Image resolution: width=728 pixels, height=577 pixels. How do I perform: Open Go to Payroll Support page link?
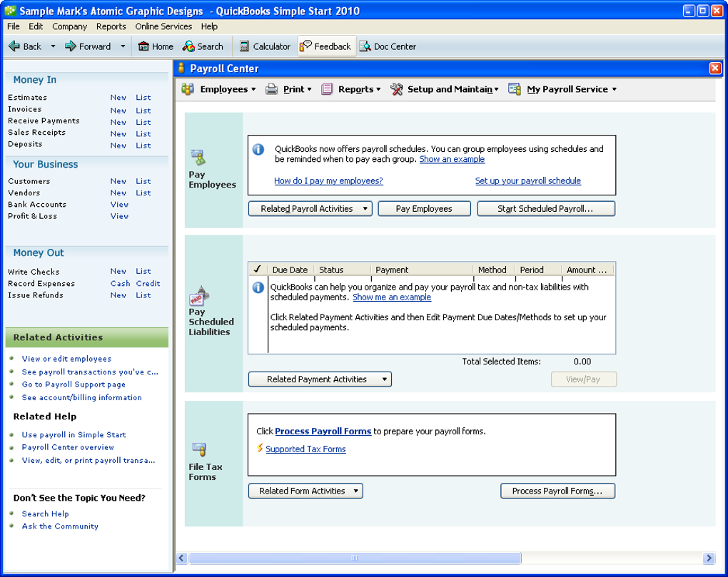(x=74, y=384)
